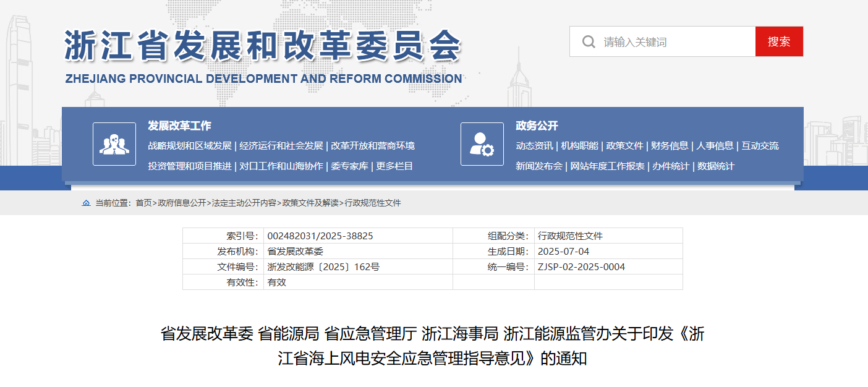Open 新闻发布会 link
The height and width of the screenshot is (387, 868).
click(539, 166)
